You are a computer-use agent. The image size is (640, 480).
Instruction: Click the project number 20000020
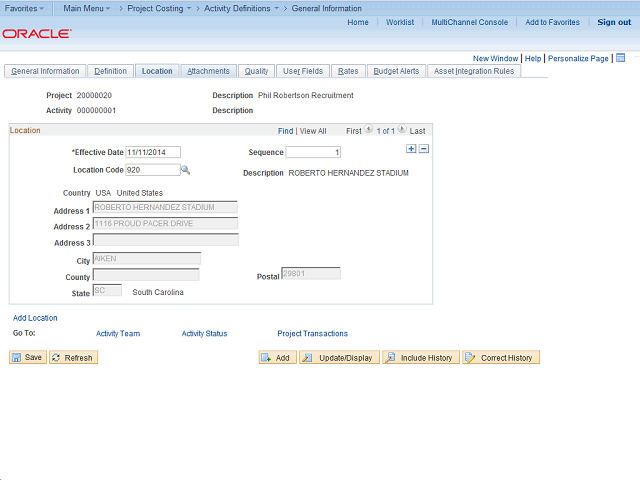click(94, 95)
